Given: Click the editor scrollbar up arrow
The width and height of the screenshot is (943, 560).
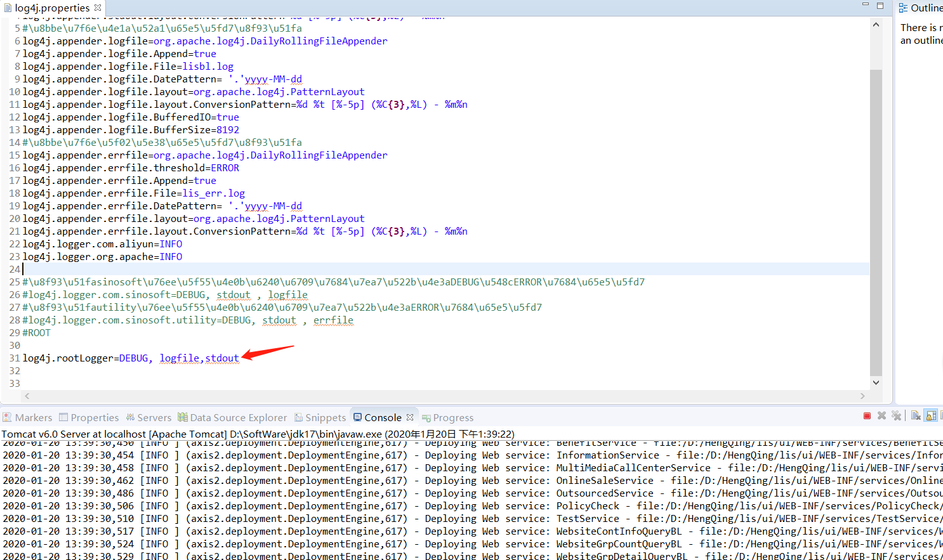Looking at the screenshot, I should click(876, 25).
